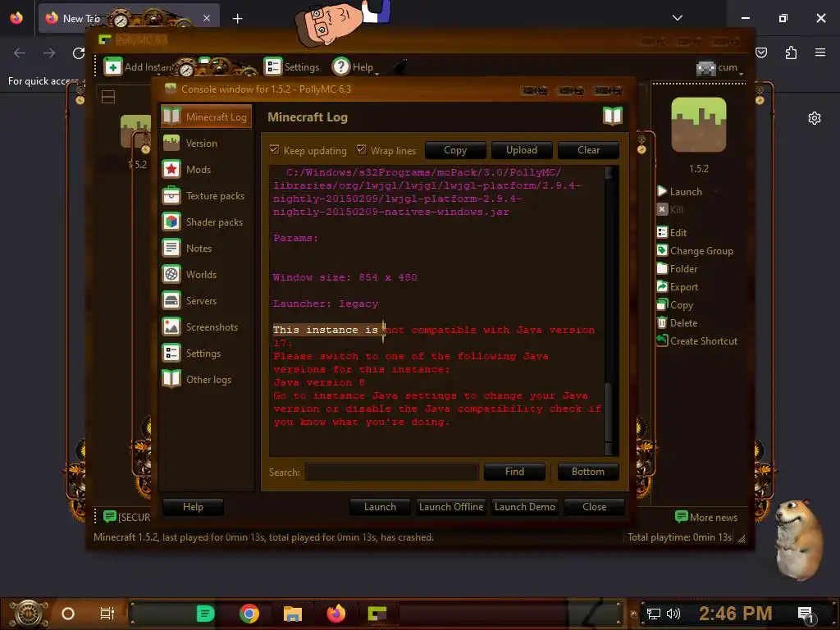Viewport: 840px width, 630px height.
Task: Open the volume control in system tray
Action: [x=673, y=614]
